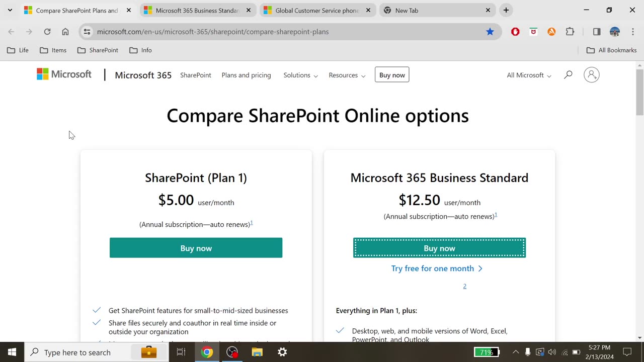Expand the Resources dropdown menu
This screenshot has width=644, height=362.
pyautogui.click(x=347, y=75)
